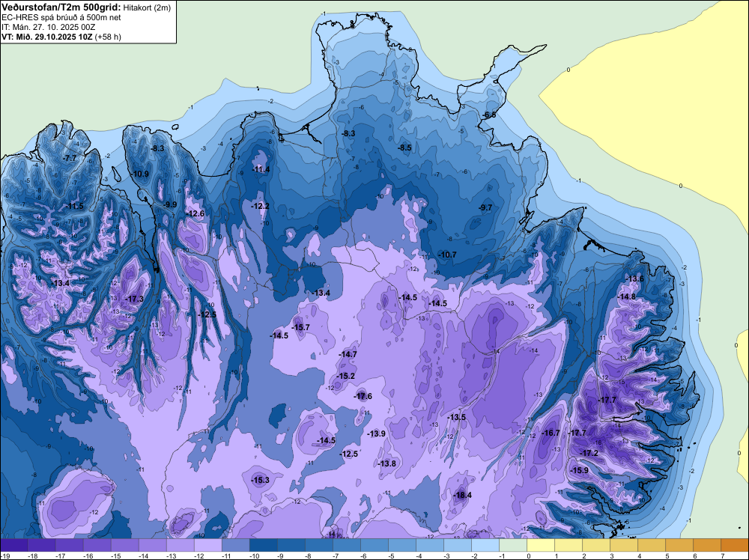The width and height of the screenshot is (749, 560).
Task: Click the -17.3 temperature label
Action: click(x=134, y=299)
